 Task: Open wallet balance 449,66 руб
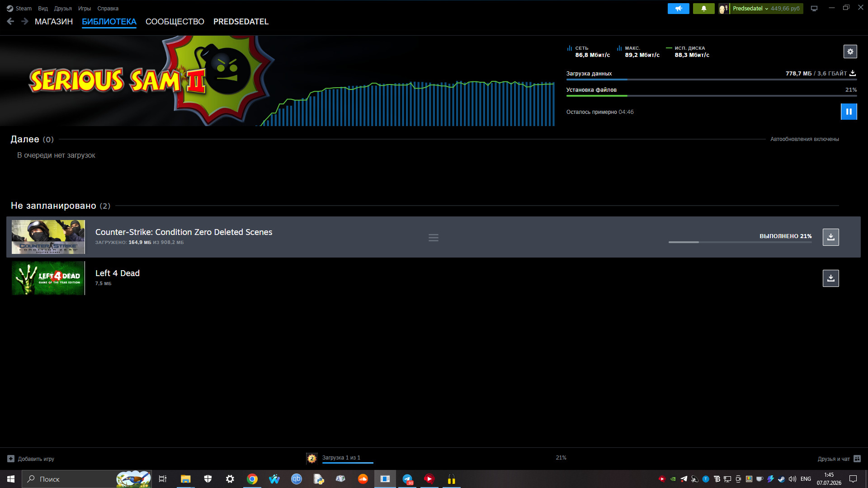click(x=785, y=9)
